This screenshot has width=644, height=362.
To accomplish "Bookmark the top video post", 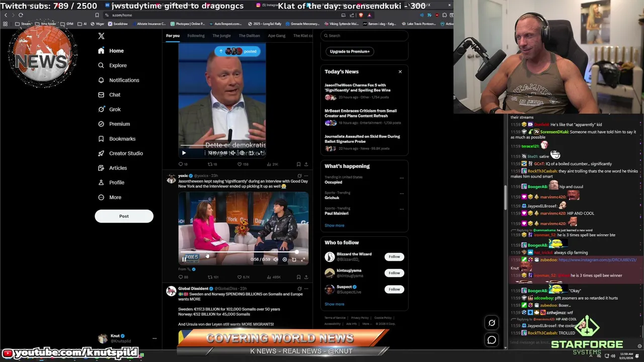I will tap(298, 164).
